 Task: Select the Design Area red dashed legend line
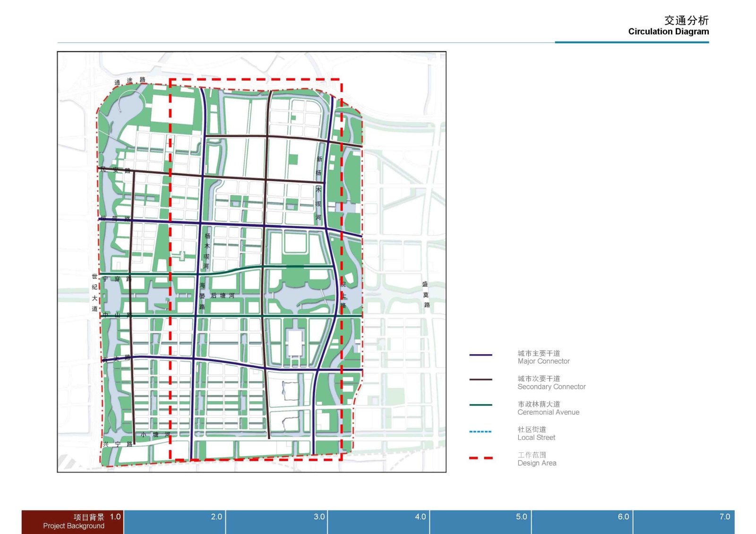481,458
